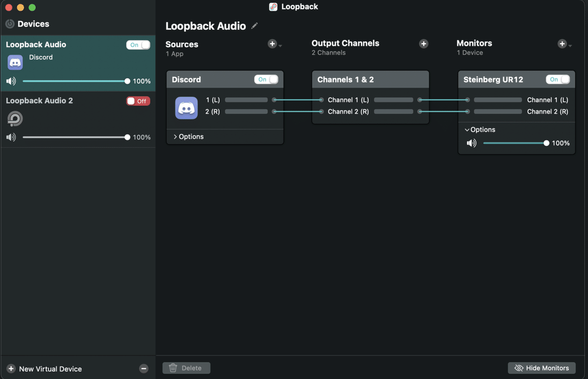Click the Channel 1 (L) input connector in Channels block
This screenshot has height=379, width=588.
pyautogui.click(x=321, y=100)
